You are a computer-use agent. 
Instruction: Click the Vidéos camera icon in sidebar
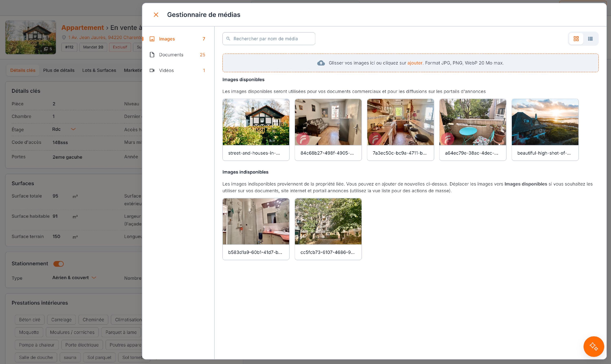[152, 70]
